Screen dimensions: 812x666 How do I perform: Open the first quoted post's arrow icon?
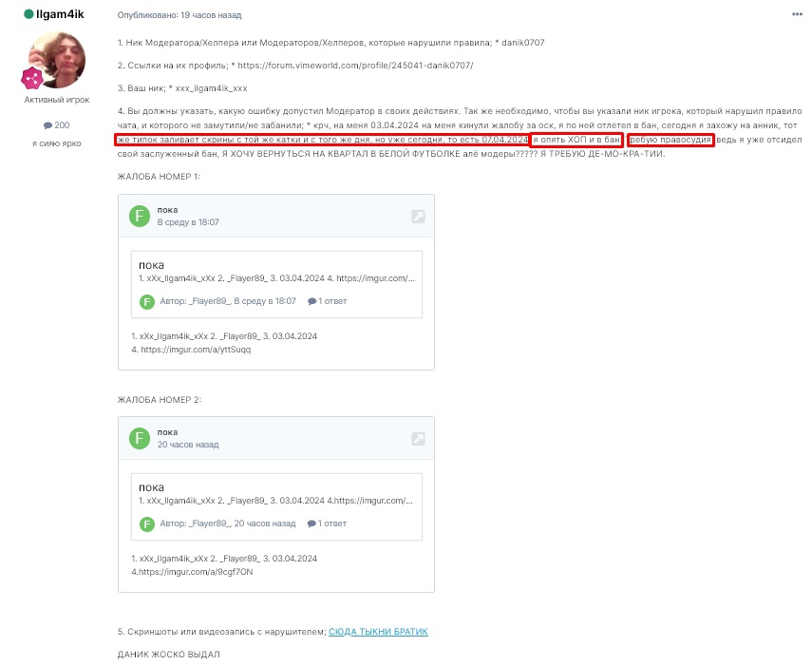pyautogui.click(x=419, y=217)
